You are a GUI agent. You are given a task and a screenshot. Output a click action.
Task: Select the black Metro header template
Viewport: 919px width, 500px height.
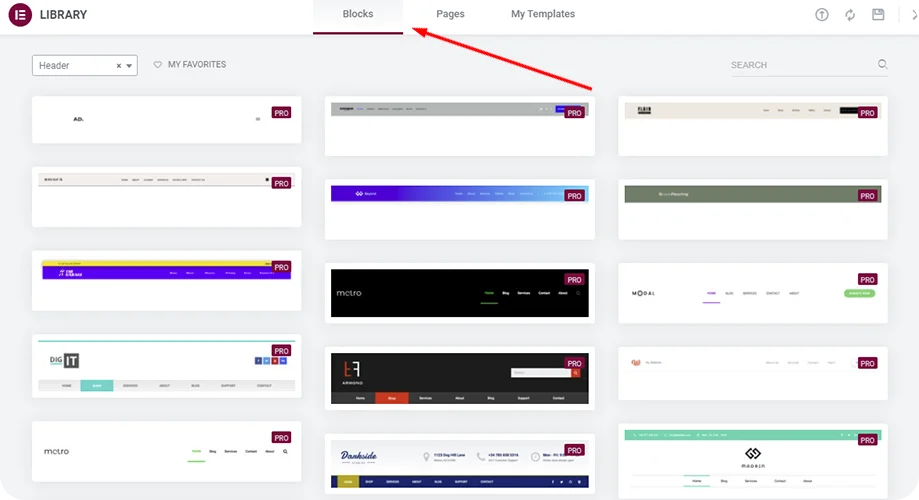click(459, 294)
